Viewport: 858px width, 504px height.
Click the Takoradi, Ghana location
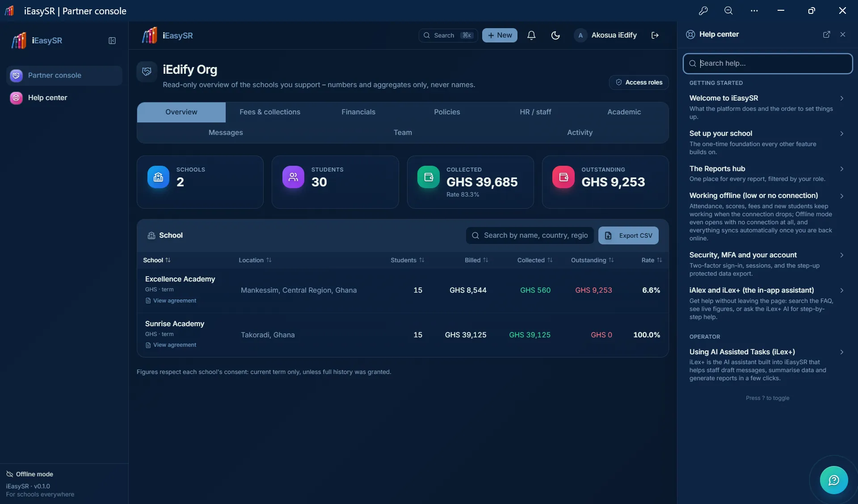click(x=268, y=335)
